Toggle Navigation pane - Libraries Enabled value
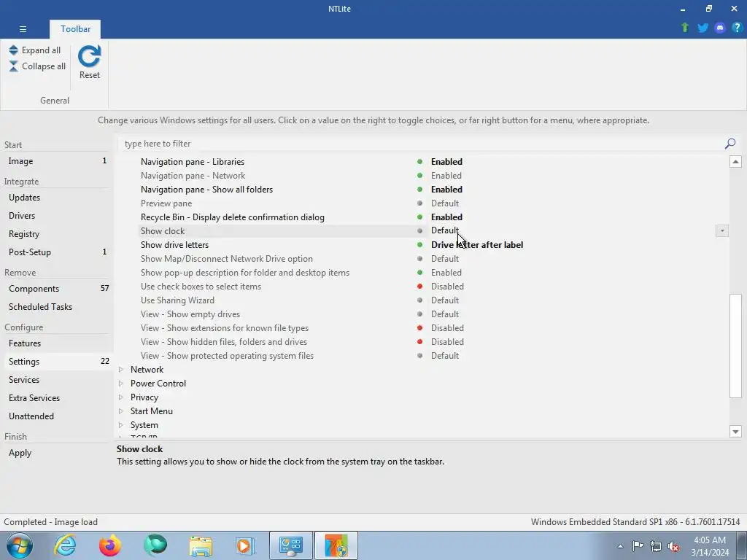 446,162
